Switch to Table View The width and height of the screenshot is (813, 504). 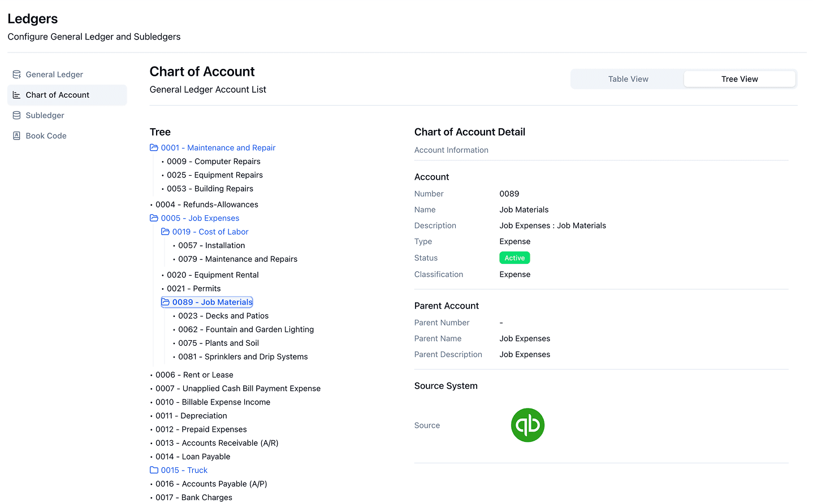tap(628, 79)
